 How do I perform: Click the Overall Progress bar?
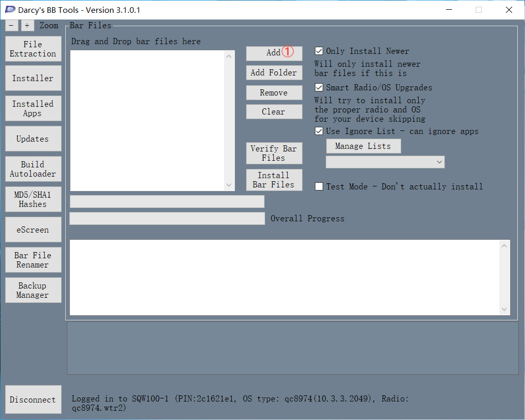click(x=167, y=219)
